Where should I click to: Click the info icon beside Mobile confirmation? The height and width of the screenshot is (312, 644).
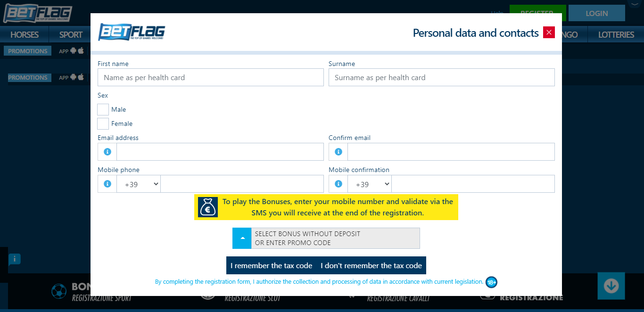click(x=338, y=184)
